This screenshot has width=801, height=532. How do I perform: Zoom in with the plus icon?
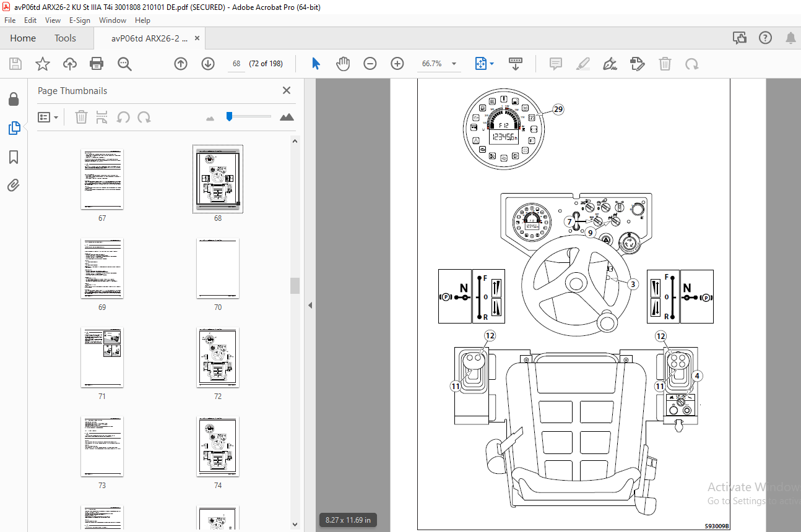pyautogui.click(x=397, y=64)
